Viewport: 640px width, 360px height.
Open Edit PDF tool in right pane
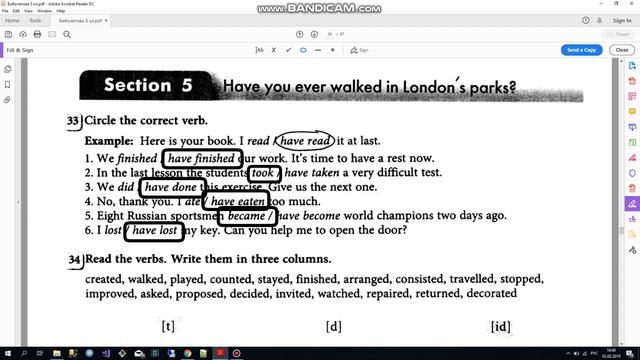pos(632,96)
